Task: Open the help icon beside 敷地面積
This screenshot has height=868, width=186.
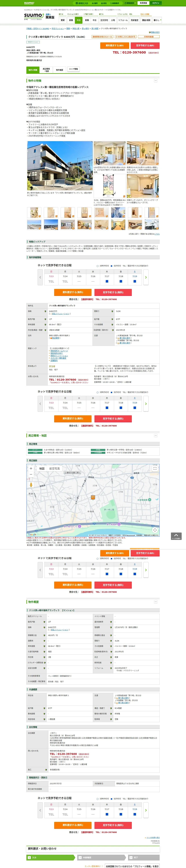Action: 44,714
